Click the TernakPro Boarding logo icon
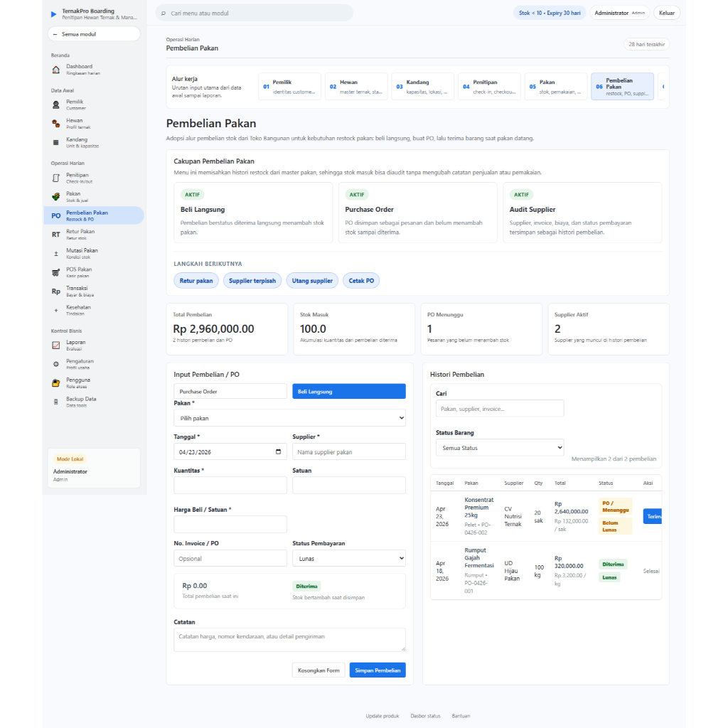 [x=54, y=14]
